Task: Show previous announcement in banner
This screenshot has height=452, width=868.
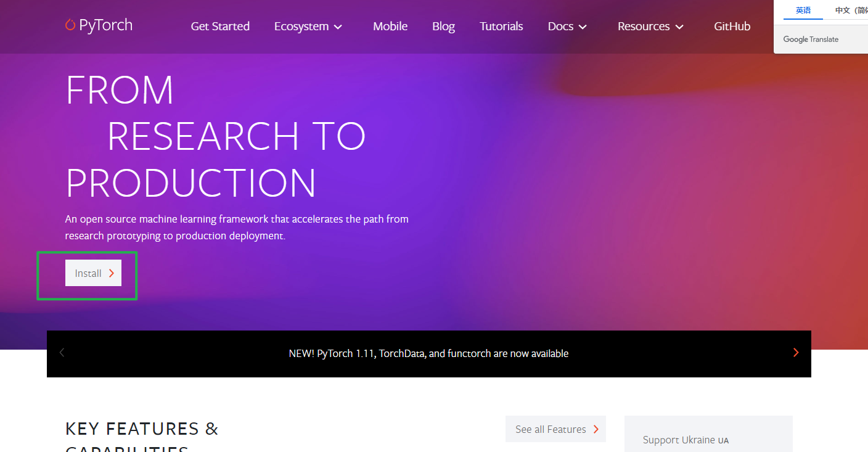Action: tap(62, 353)
